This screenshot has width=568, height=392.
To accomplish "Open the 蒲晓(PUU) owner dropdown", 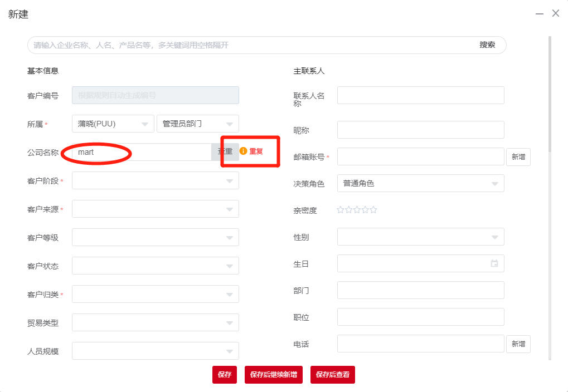I will tap(113, 124).
